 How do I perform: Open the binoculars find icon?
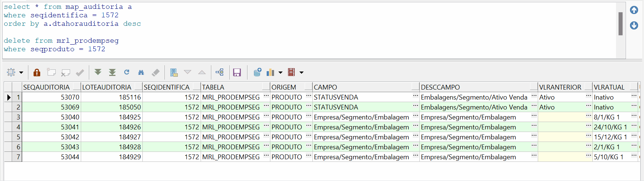point(141,72)
